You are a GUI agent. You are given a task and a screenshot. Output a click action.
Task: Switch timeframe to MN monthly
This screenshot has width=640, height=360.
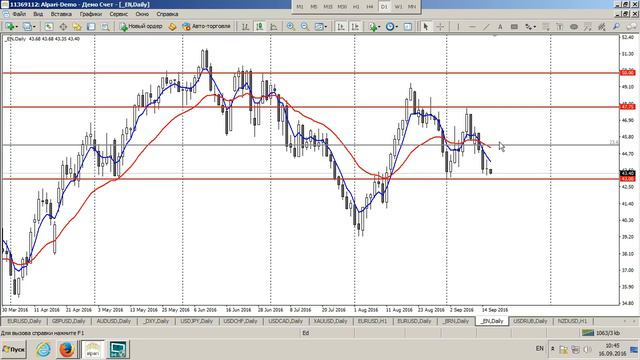(412, 7)
